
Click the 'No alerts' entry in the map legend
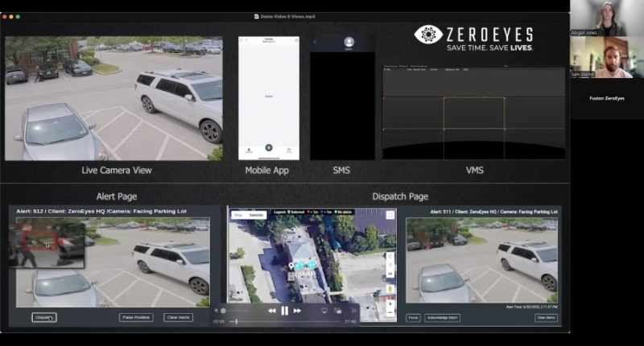point(344,212)
